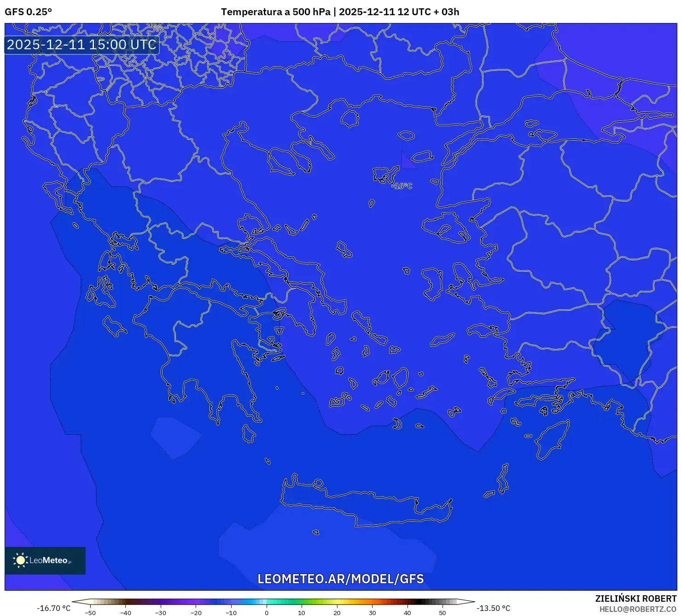Click the LeoMeteo sun logo icon
Screen dimensions: 681x616
(x=20, y=559)
